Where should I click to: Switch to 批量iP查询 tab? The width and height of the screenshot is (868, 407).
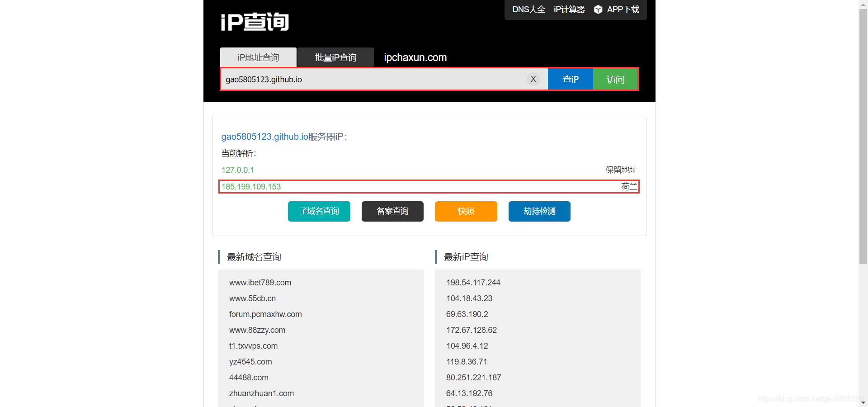(335, 57)
